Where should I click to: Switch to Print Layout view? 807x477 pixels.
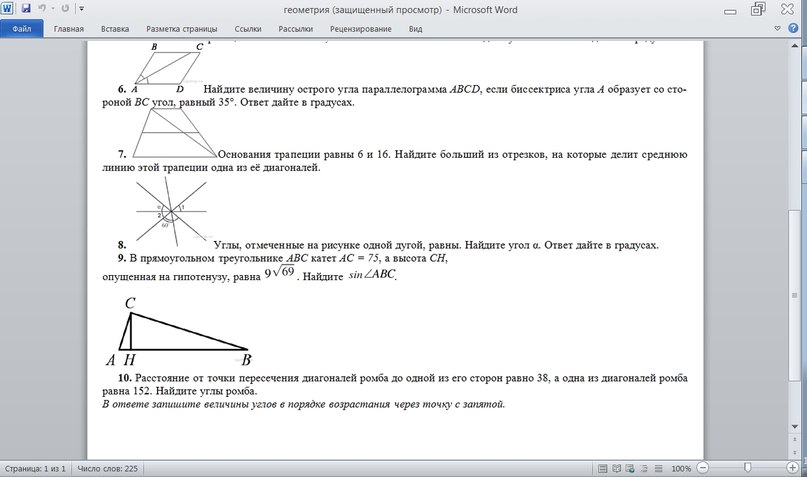tap(602, 469)
